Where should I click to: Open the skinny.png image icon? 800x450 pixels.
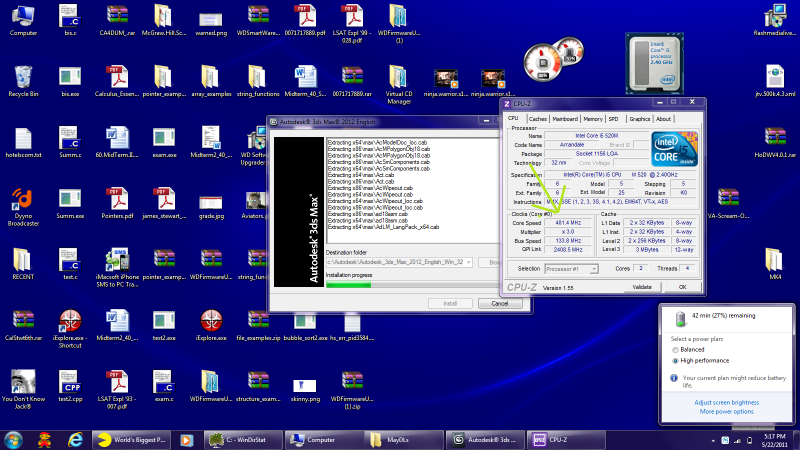(x=305, y=390)
